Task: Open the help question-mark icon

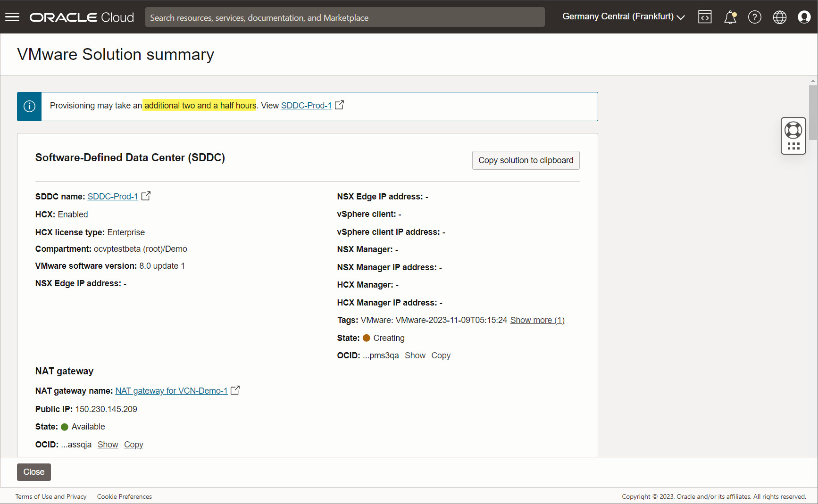Action: click(x=754, y=17)
